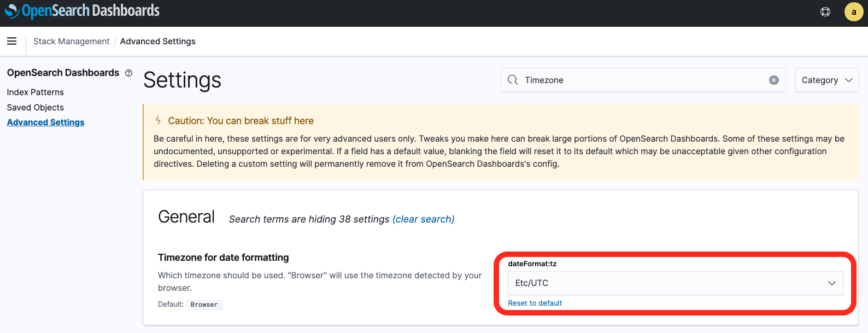Expand the dateFormat:tz timezone dropdown
This screenshot has height=333, width=868.
pos(676,283)
